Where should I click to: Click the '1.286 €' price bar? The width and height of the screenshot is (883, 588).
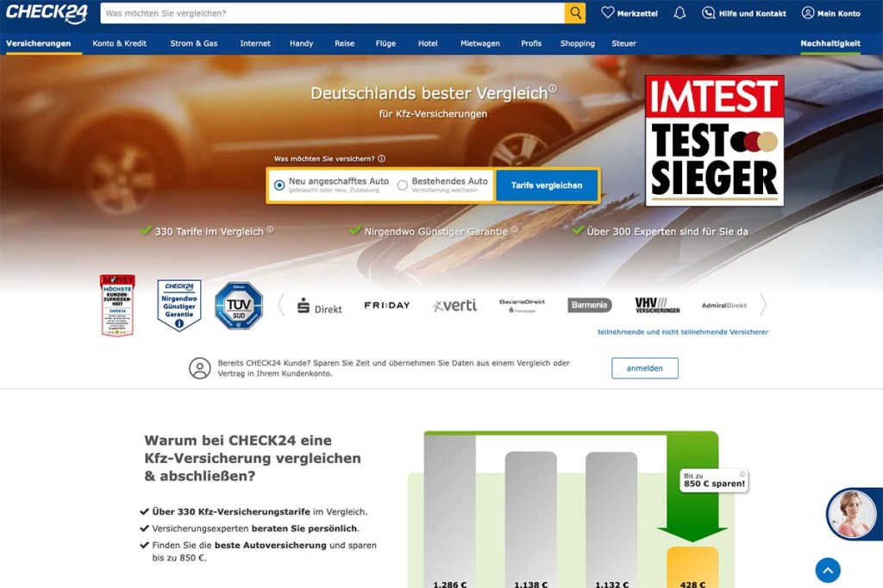pyautogui.click(x=450, y=511)
